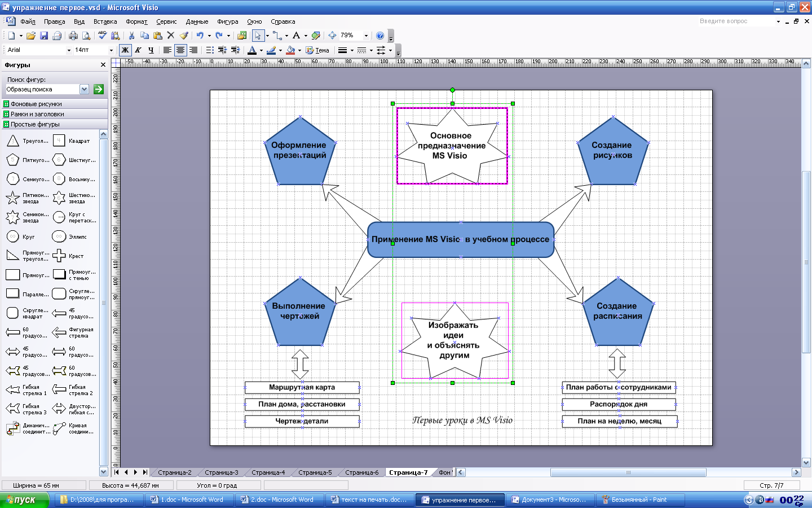
Task: Paste from clipboard using the toolbar icon
Action: point(157,36)
